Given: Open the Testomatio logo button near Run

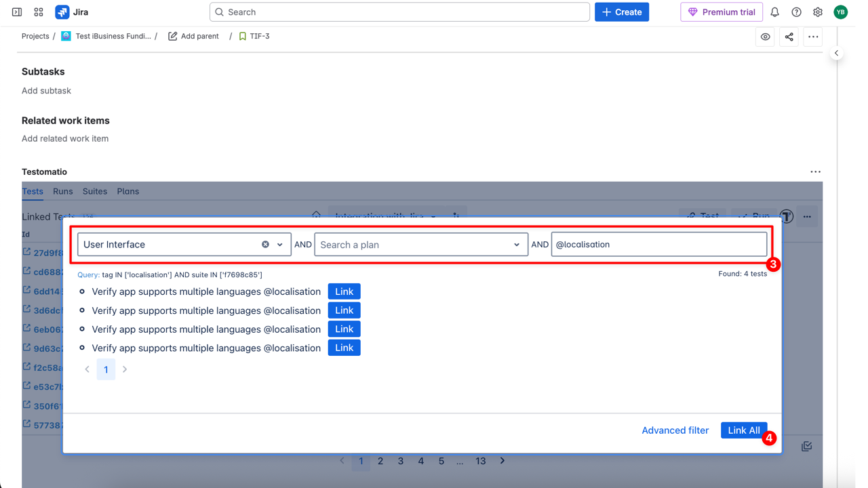Looking at the screenshot, I should point(786,216).
